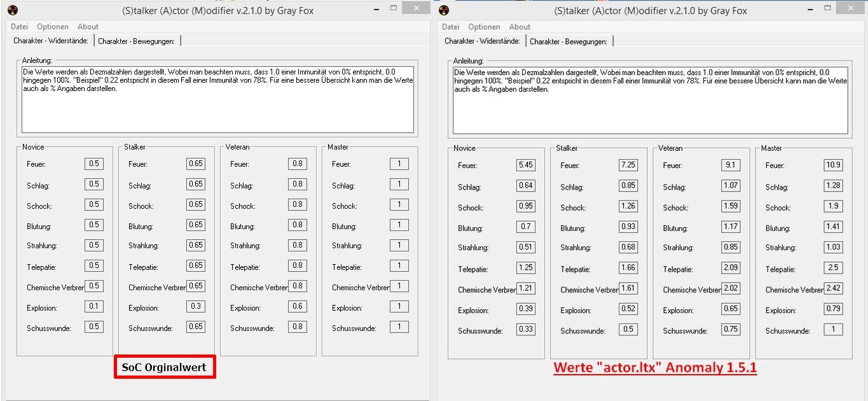Open the About menu in the left window
This screenshot has width=868, height=401.
(88, 27)
